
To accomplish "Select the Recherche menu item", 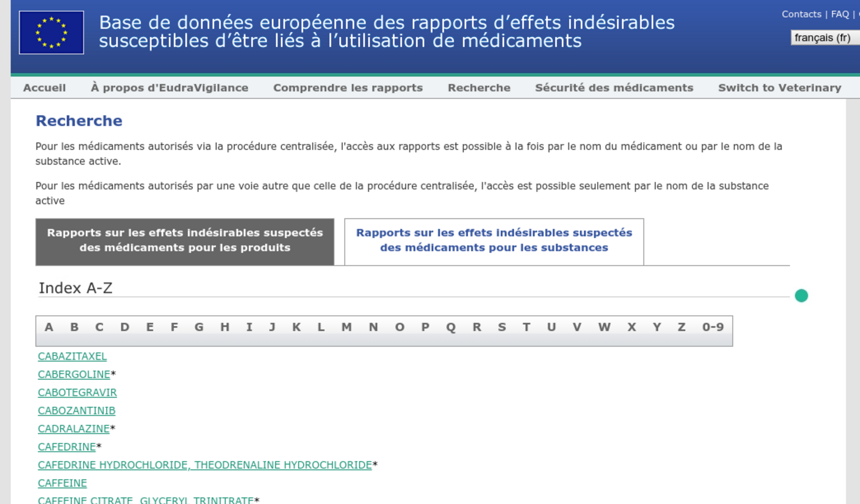I will [479, 88].
